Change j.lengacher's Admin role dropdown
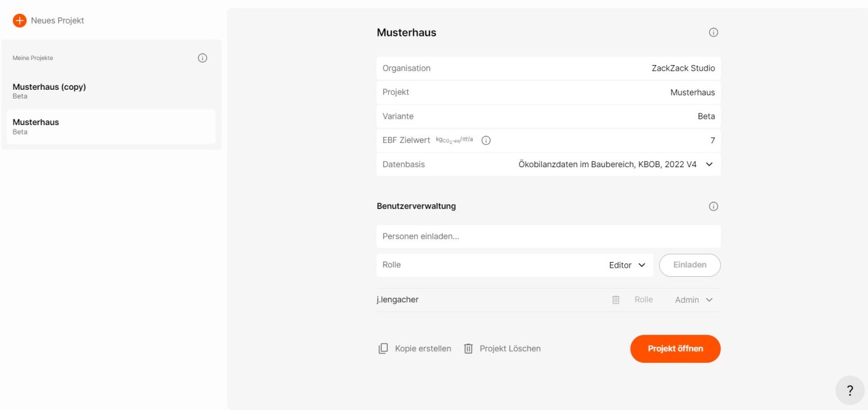This screenshot has width=868, height=410. tap(694, 300)
